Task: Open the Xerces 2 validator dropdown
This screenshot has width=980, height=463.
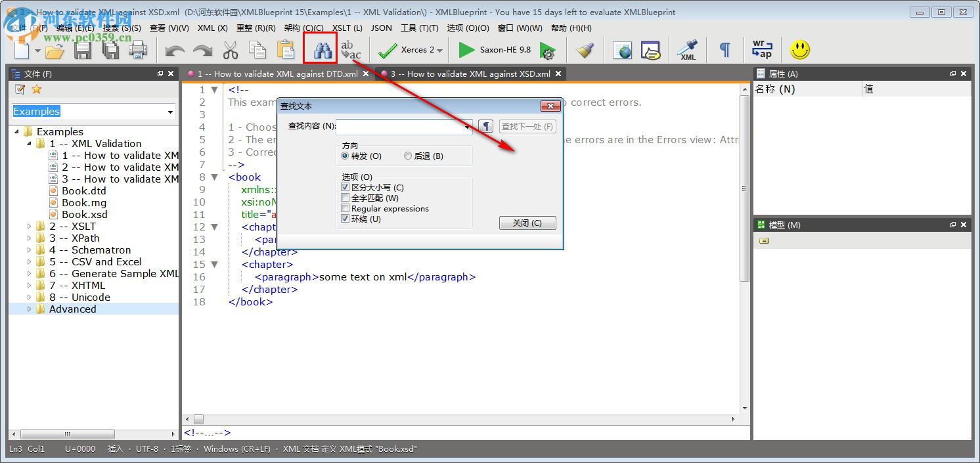Action: [x=439, y=50]
